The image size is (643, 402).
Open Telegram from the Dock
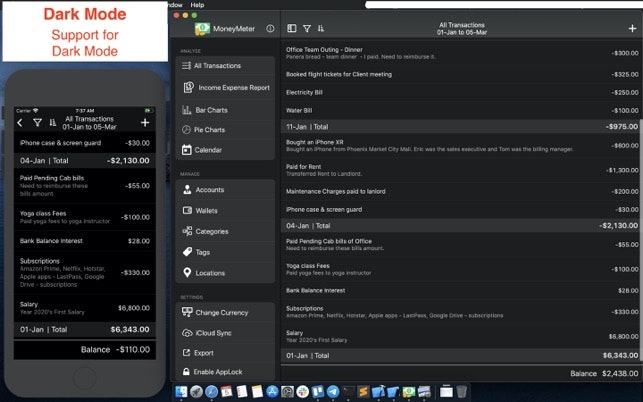coord(333,392)
